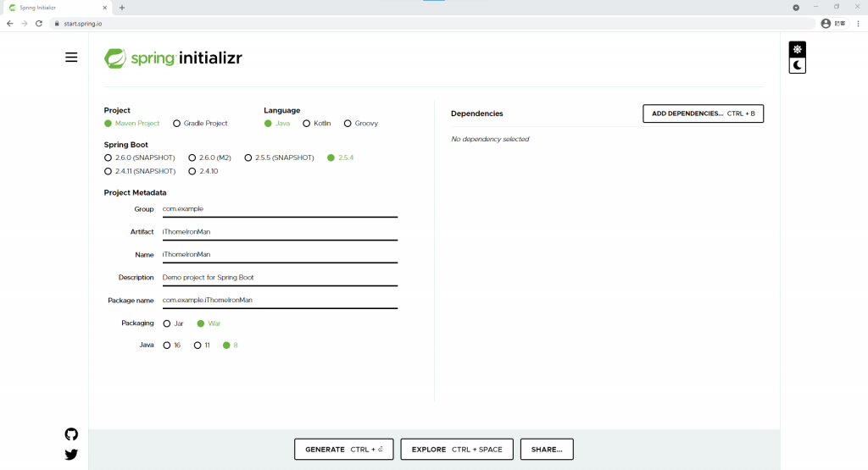The width and height of the screenshot is (868, 470).
Task: Open Chrome three-dot menu
Action: click(858, 24)
